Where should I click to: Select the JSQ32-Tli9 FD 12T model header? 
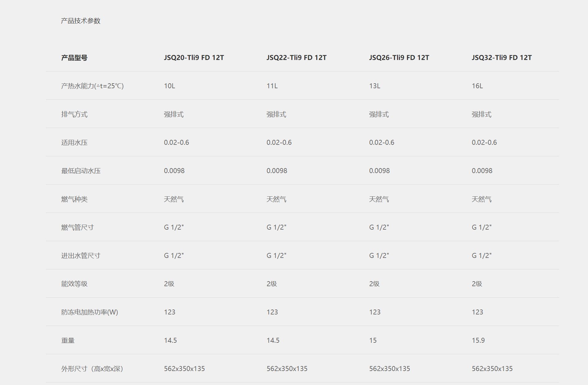[x=502, y=57]
